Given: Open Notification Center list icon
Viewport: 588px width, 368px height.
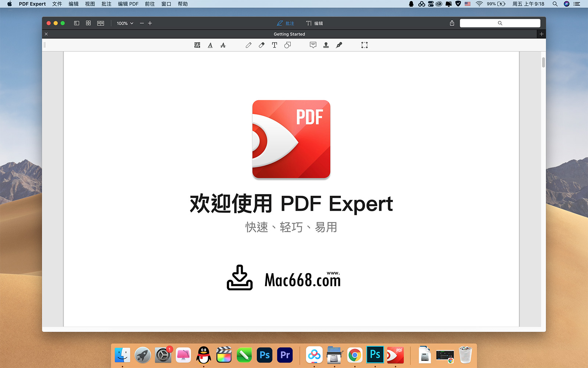Looking at the screenshot, I should [x=577, y=4].
